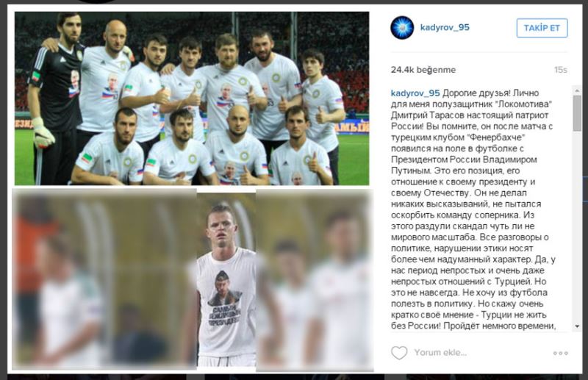
Task: Click the caption scrollbar thumb
Action: click(x=577, y=113)
